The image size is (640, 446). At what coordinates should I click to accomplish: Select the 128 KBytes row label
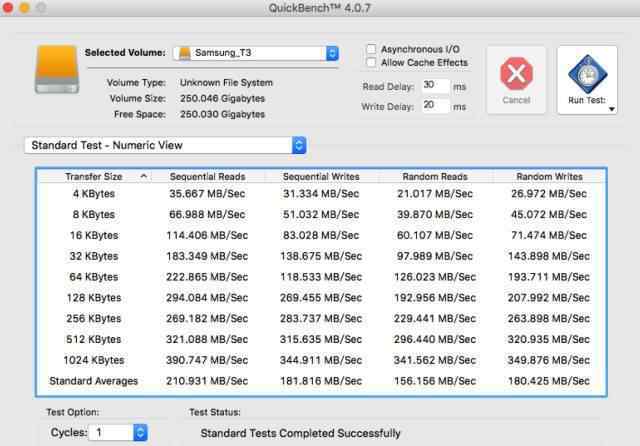click(94, 297)
